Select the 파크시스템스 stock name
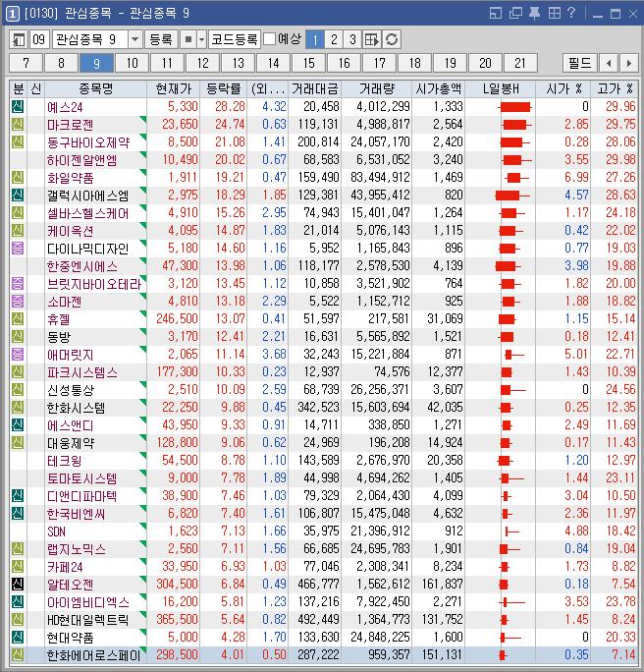The image size is (644, 672). (x=81, y=372)
